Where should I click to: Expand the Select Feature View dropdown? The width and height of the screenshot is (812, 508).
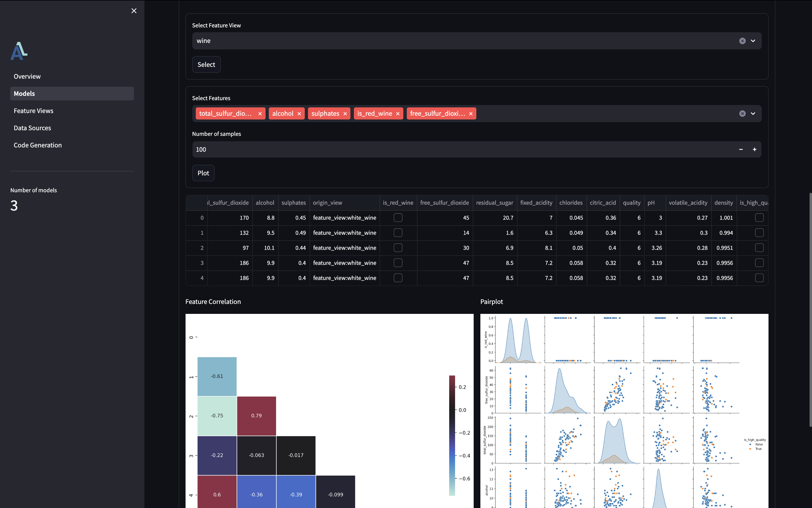pos(753,40)
